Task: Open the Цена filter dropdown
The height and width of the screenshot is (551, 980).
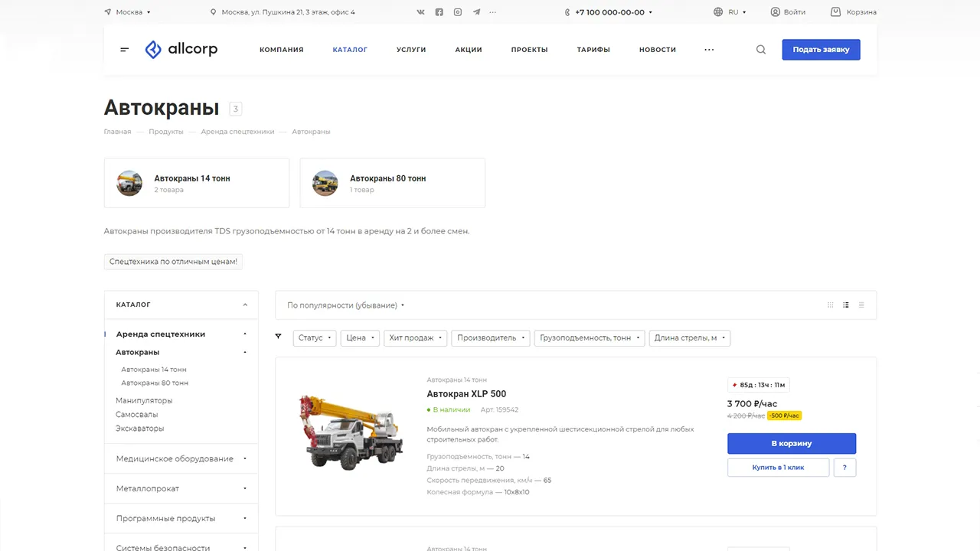Action: [360, 337]
